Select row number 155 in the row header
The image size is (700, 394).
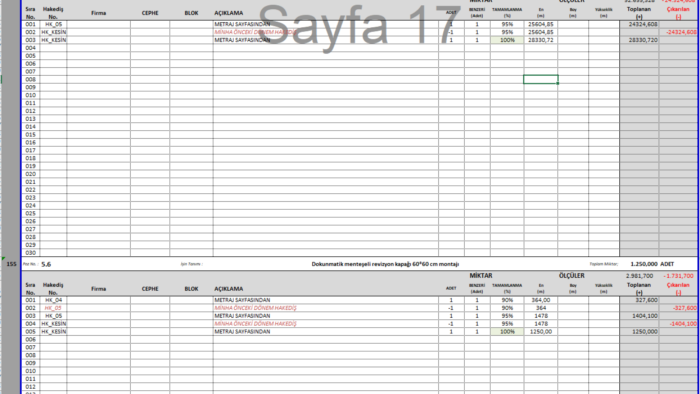coord(11,264)
